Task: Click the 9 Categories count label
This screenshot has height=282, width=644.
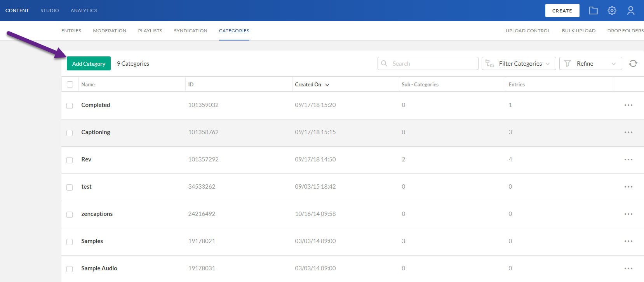Action: point(133,64)
